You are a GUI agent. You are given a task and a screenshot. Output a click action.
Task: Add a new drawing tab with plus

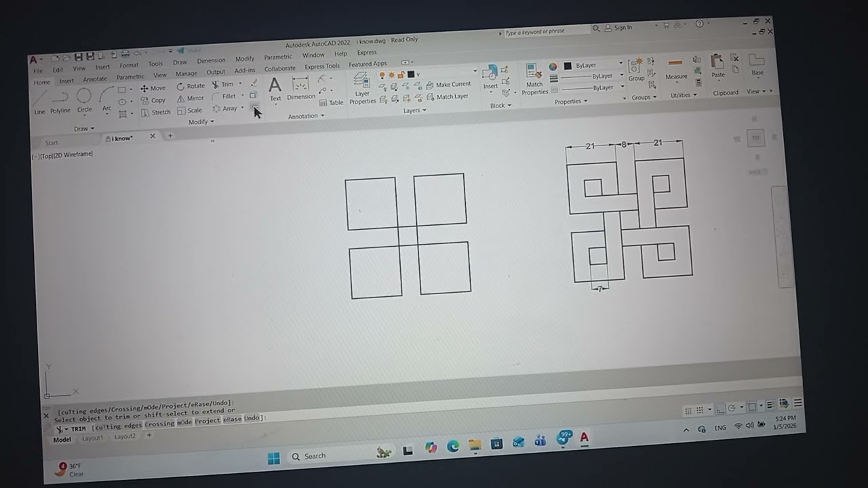coord(170,136)
